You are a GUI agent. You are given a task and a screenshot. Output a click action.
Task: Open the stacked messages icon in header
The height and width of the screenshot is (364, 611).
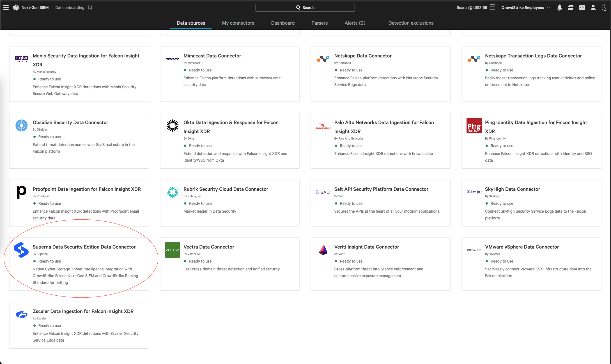click(571, 8)
